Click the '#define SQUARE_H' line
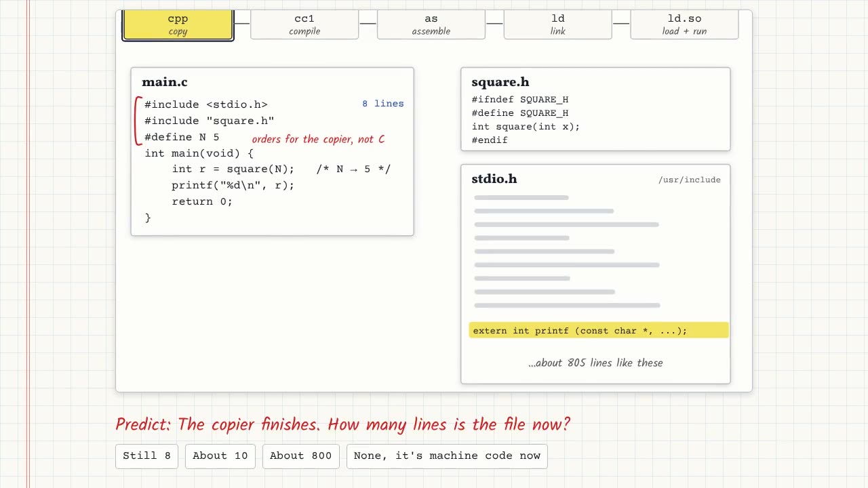The image size is (868, 488). [x=520, y=113]
